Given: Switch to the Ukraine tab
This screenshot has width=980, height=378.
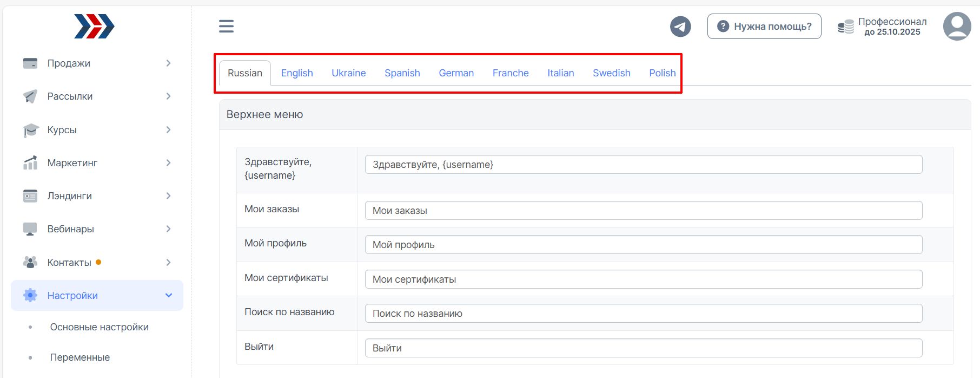Looking at the screenshot, I should tap(349, 73).
